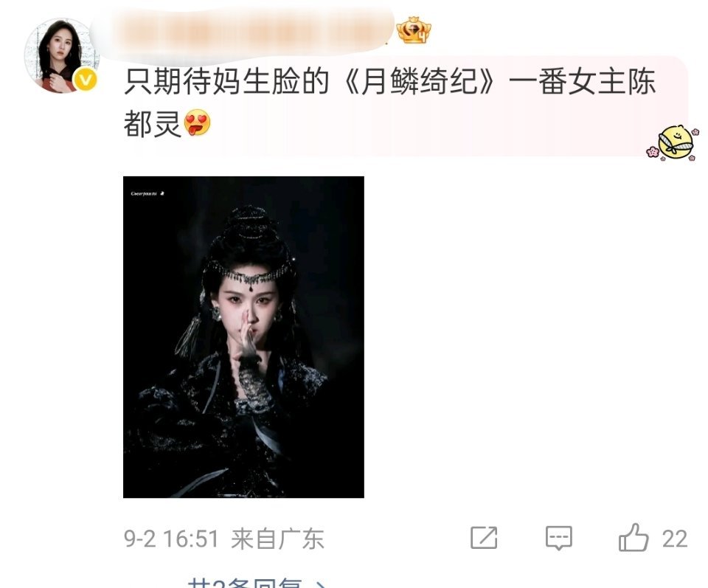Tap the chevron arrow beside 共2条回复
Image resolution: width=708 pixels, height=588 pixels.
click(319, 584)
